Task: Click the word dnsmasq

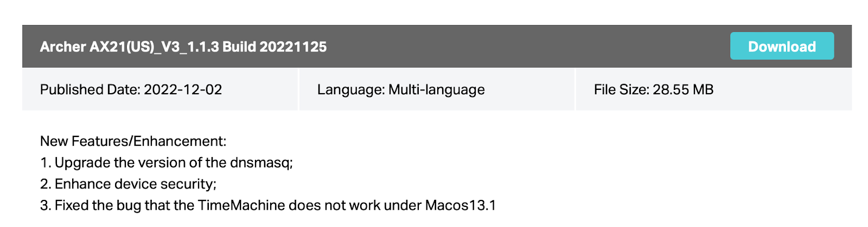Action: coord(261,163)
